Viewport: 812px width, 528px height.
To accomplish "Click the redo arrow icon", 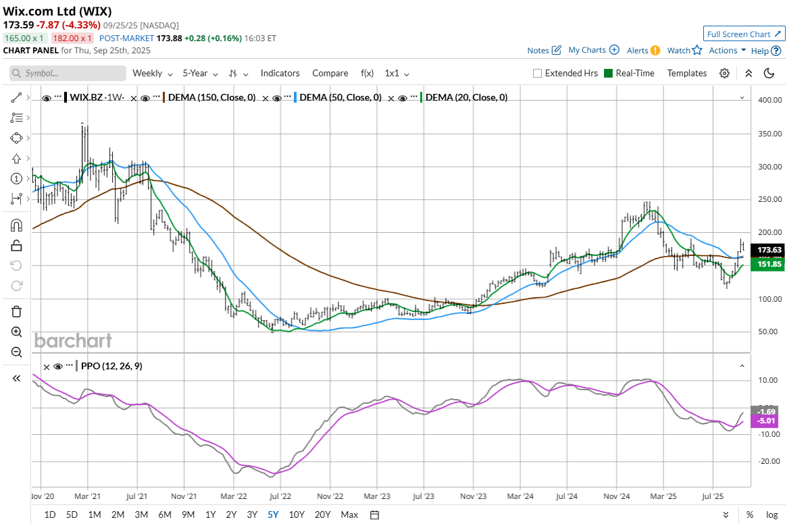I will coord(16,286).
